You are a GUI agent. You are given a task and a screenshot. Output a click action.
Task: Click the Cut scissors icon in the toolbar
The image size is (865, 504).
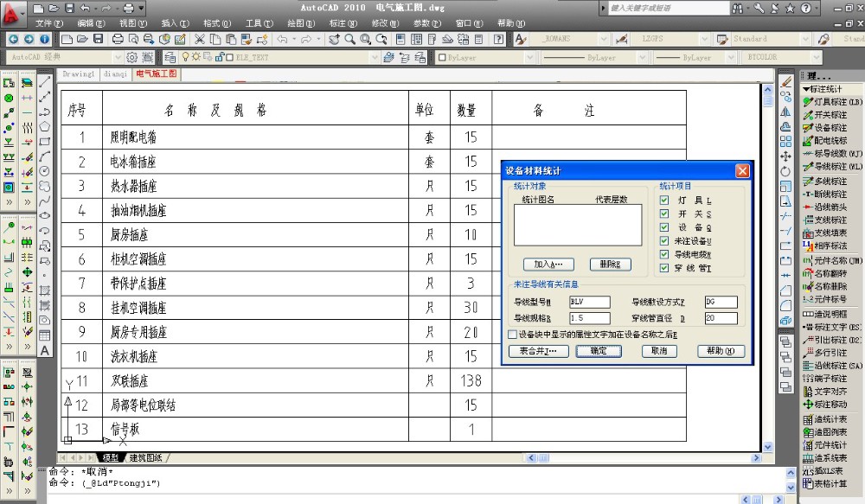click(x=200, y=39)
